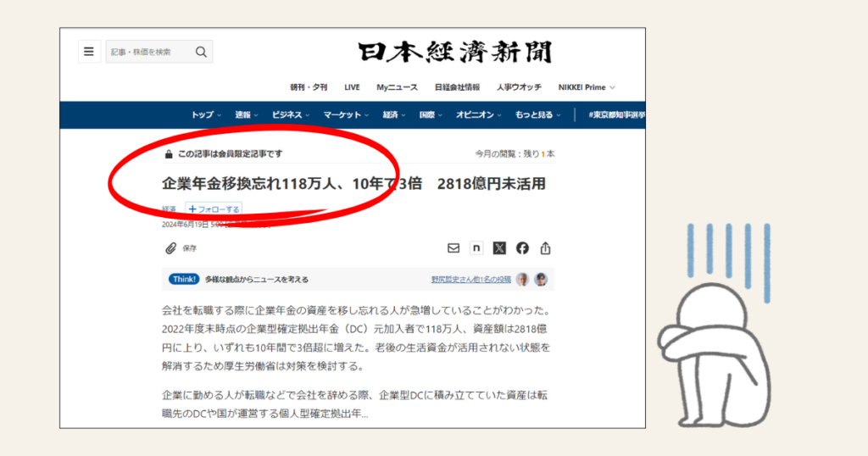868x456 pixels.
Task: Go to Myニュース
Action: pyautogui.click(x=397, y=87)
